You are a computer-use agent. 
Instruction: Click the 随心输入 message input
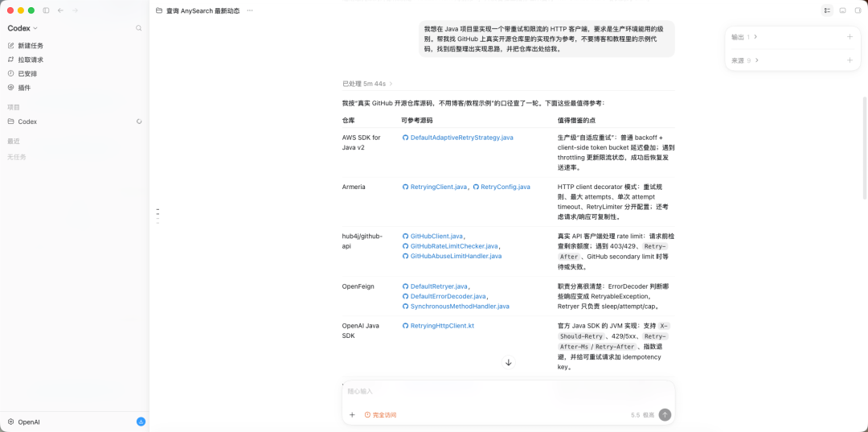click(508, 392)
